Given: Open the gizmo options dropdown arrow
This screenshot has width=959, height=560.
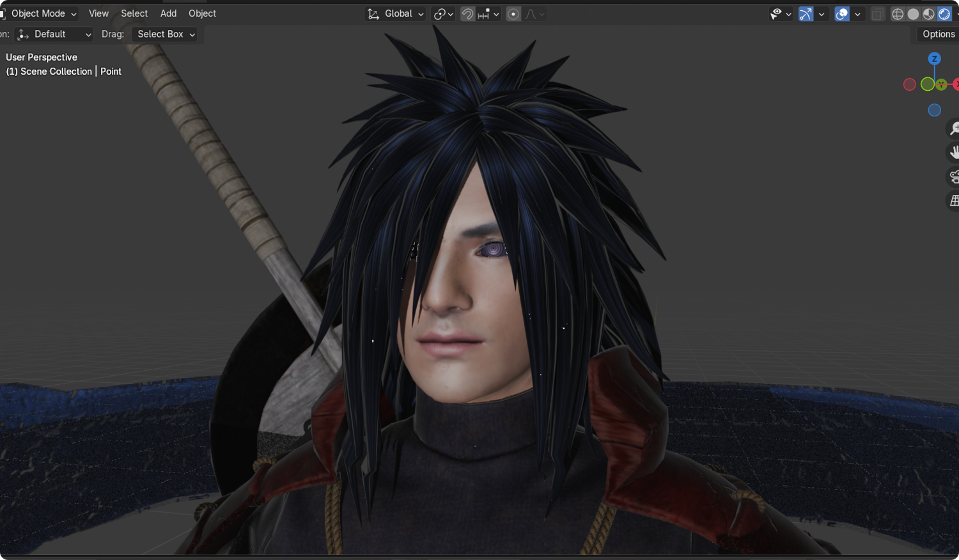Looking at the screenshot, I should pos(822,13).
